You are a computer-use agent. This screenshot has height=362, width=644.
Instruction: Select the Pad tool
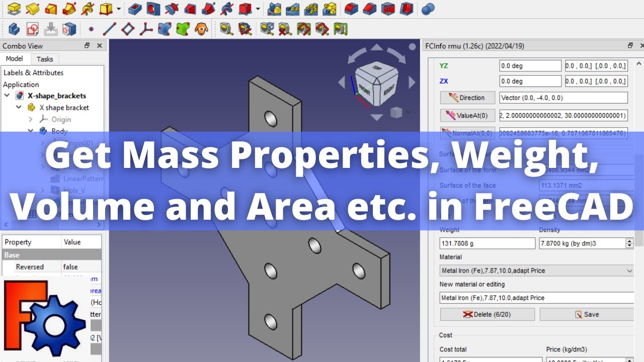tap(14, 9)
